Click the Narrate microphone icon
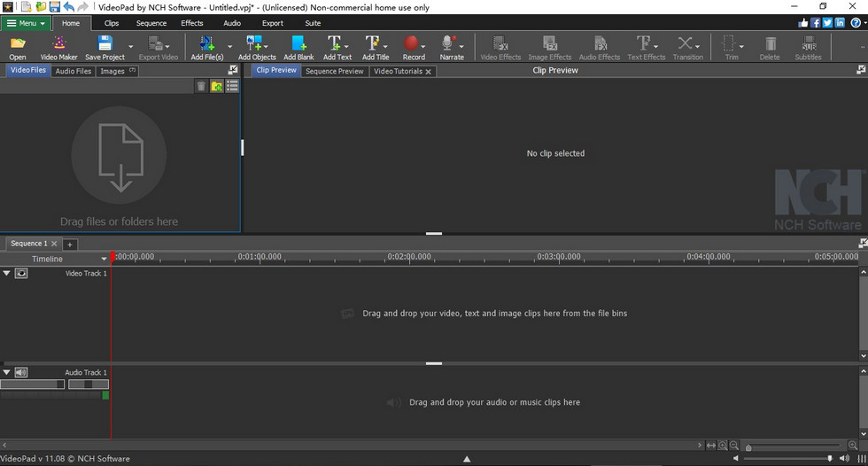868x466 pixels. (448, 43)
